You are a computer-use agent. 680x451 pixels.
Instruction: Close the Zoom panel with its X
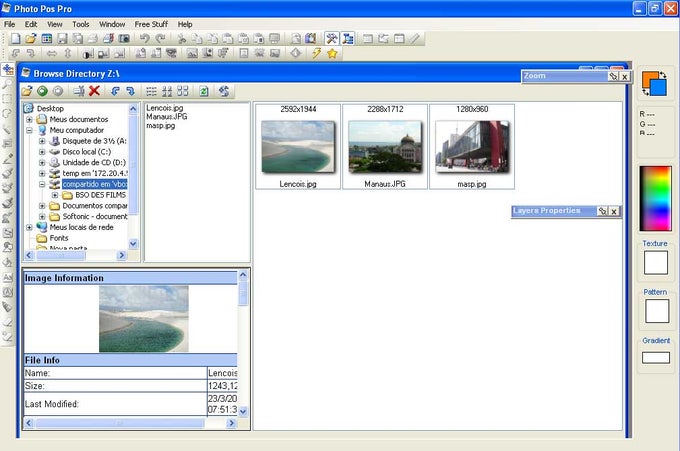pyautogui.click(x=624, y=76)
